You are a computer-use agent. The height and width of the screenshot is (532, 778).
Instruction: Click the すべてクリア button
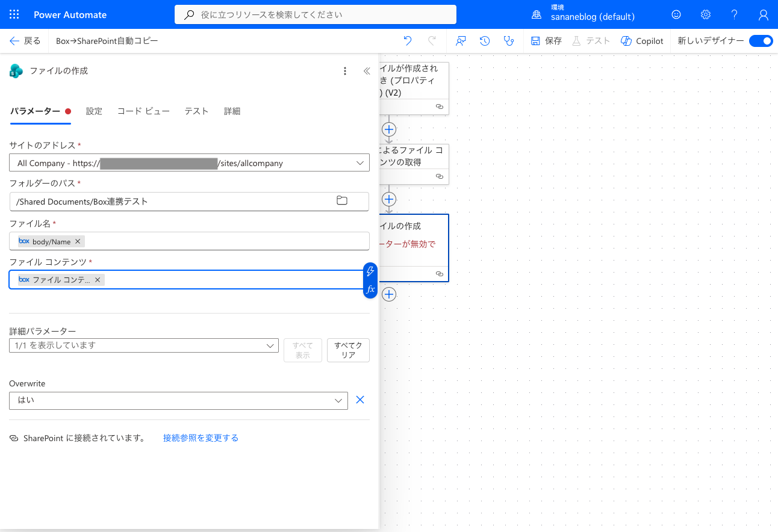[348, 350]
